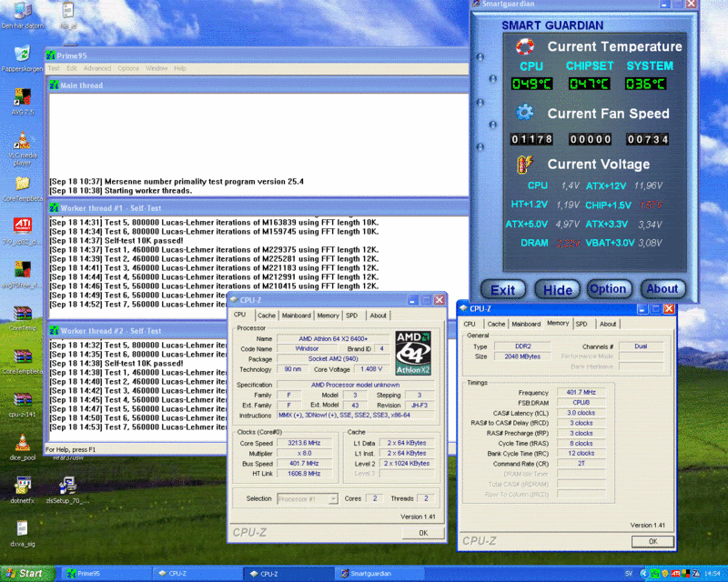Click the gear Current Fan Speed icon
Screen dimensions: 728x582
coord(525,113)
